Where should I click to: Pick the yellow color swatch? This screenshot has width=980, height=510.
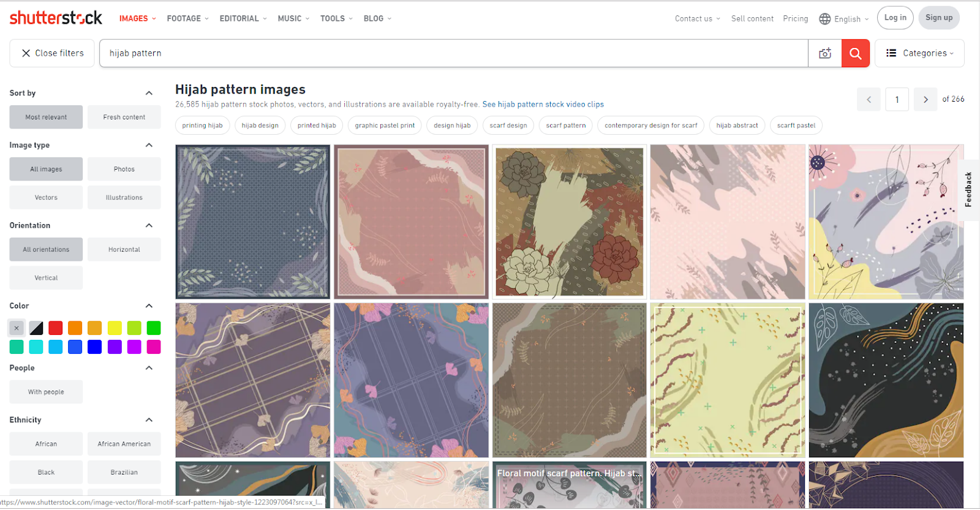click(115, 328)
